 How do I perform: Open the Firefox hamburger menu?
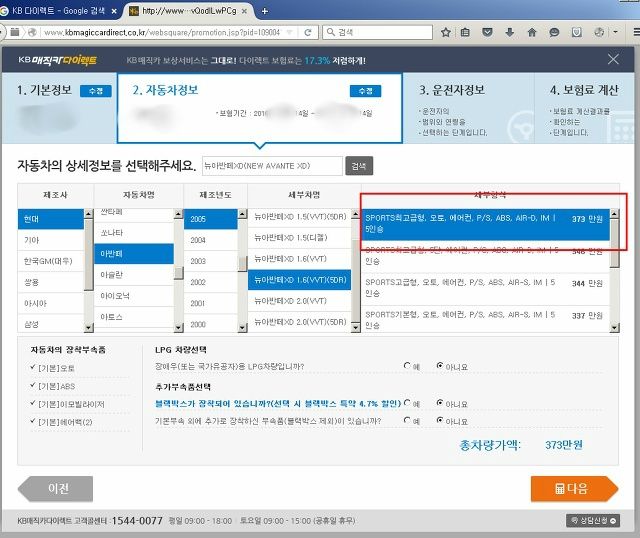click(636, 32)
